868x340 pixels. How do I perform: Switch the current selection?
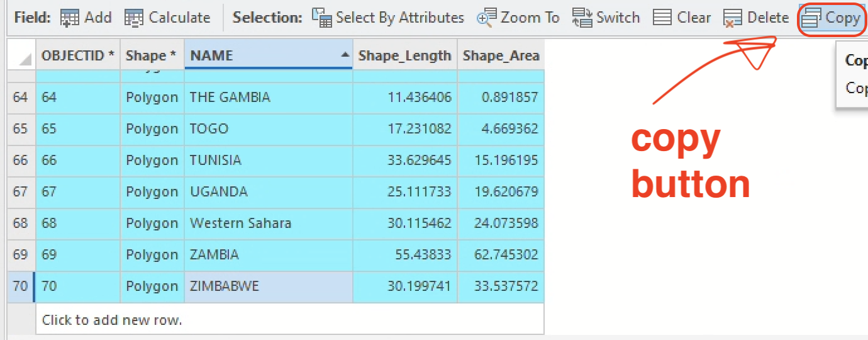(x=606, y=18)
